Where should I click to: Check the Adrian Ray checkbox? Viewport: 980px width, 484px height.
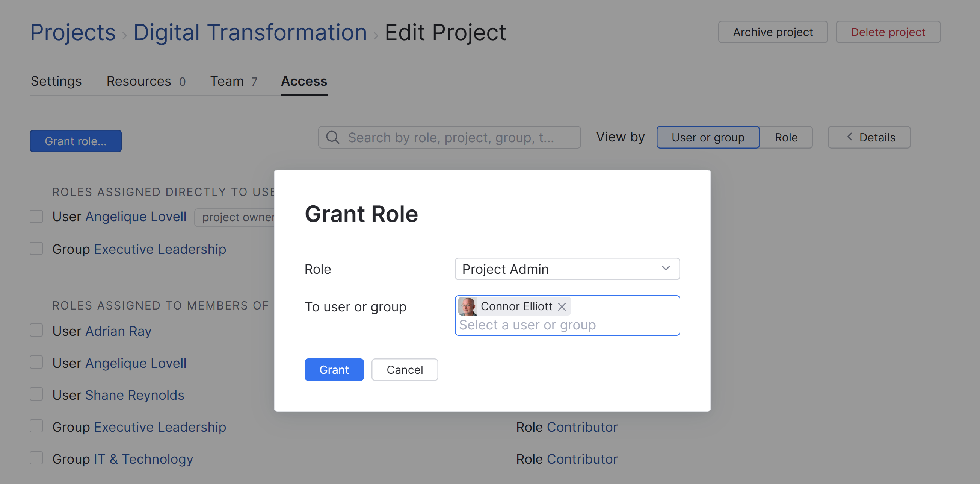(x=36, y=330)
